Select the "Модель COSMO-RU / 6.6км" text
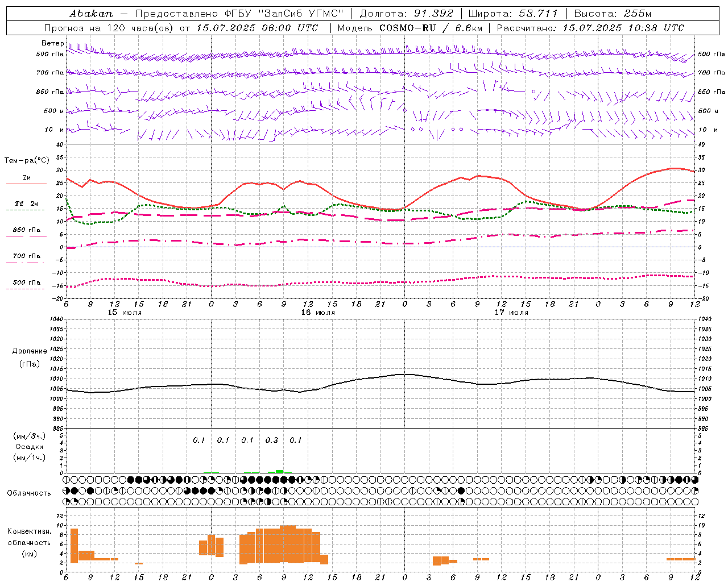This screenshot has width=728, height=582. point(409,28)
